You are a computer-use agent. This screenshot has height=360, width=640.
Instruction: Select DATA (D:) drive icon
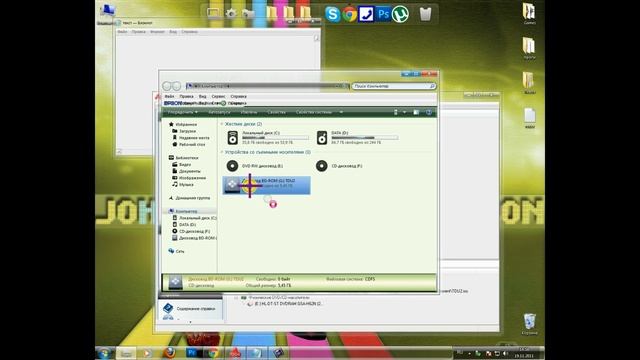(322, 138)
